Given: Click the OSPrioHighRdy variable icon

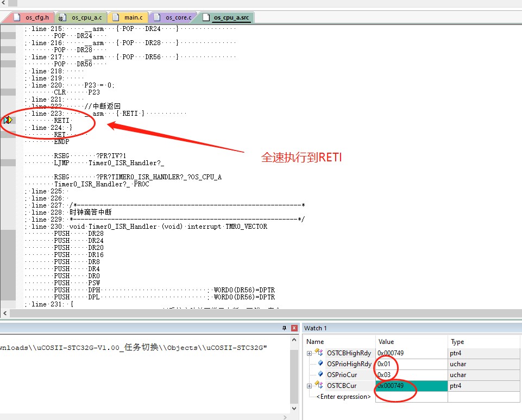Looking at the screenshot, I should [x=320, y=363].
